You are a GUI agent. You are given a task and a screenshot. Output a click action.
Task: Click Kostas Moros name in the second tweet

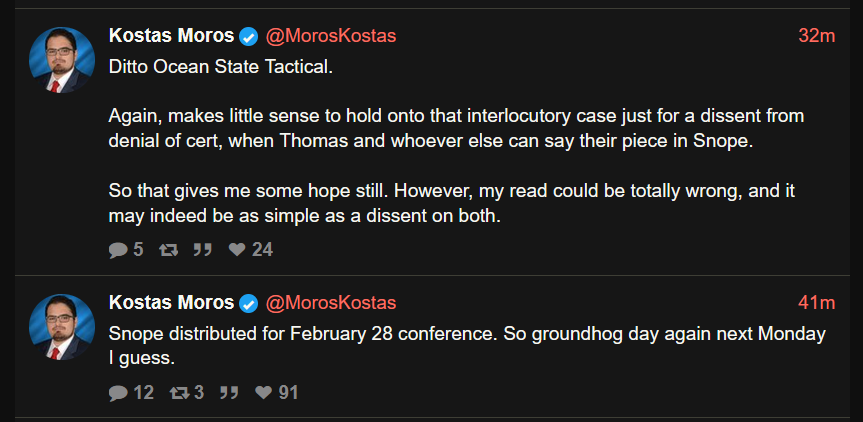(172, 303)
